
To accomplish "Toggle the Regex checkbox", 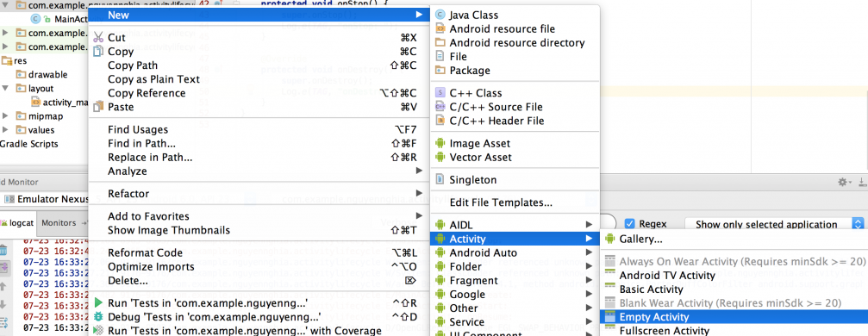I will (x=629, y=224).
